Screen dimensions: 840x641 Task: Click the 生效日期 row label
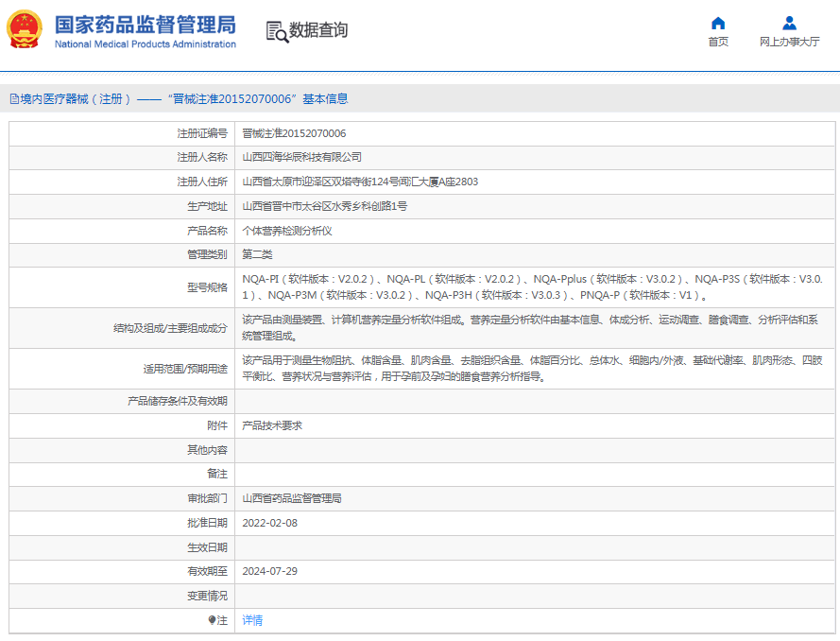[x=207, y=547]
